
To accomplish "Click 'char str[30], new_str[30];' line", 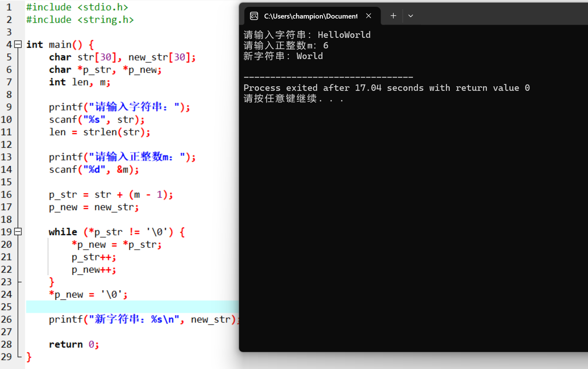I will (122, 57).
